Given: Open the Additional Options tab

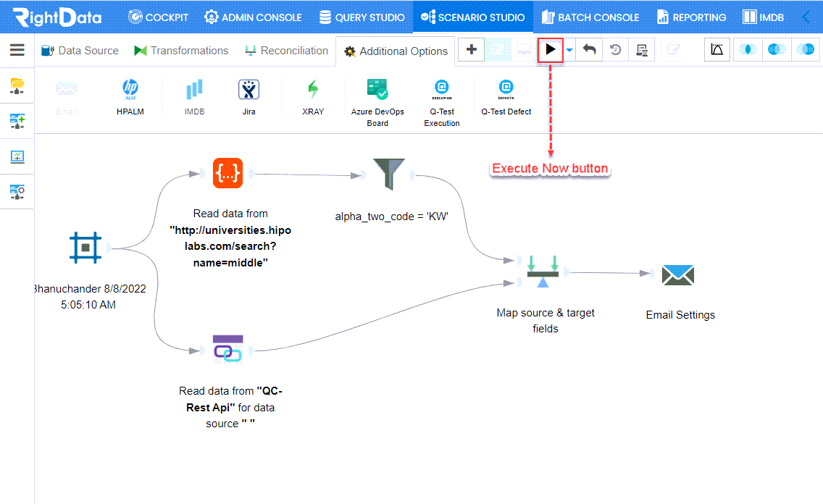Looking at the screenshot, I should (x=396, y=51).
